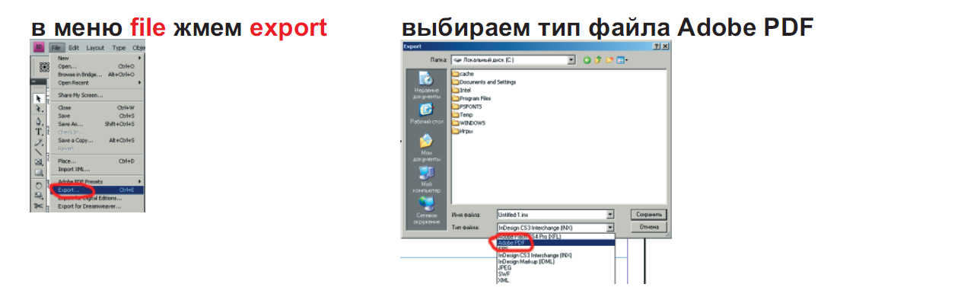980x300 pixels.
Task: Select the Intel folder
Action: pos(462,90)
